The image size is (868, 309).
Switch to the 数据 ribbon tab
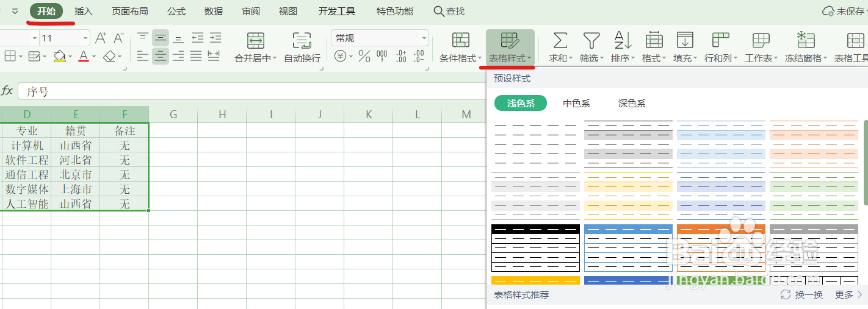214,11
